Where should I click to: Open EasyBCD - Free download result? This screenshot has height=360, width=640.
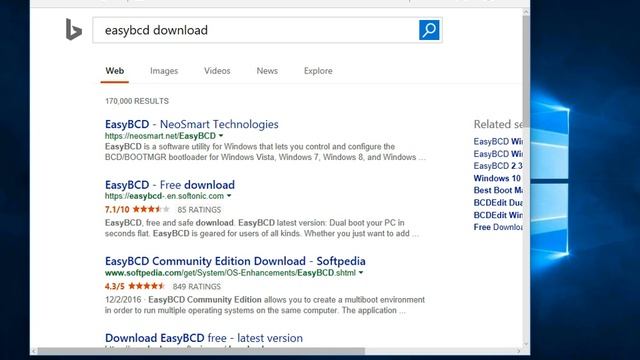(170, 184)
